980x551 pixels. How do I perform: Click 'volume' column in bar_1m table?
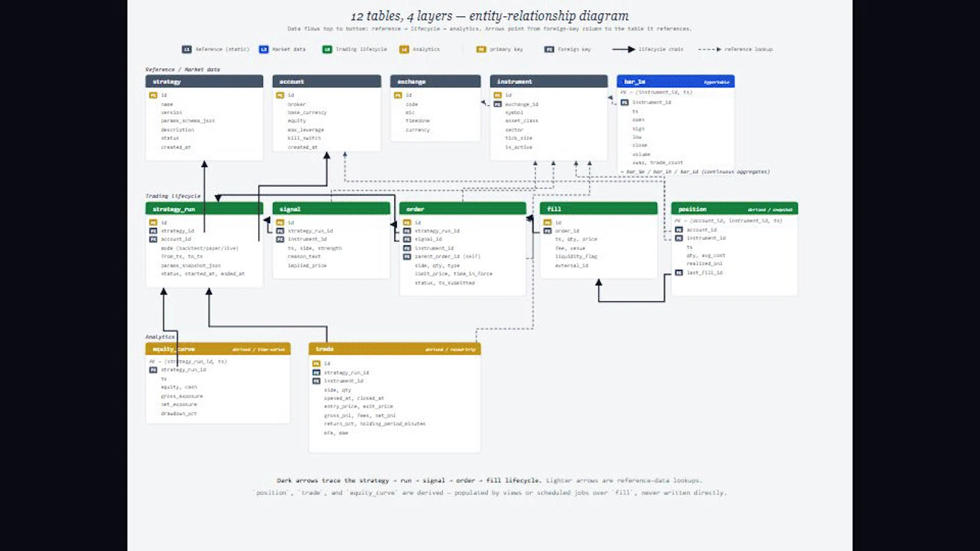(x=640, y=154)
